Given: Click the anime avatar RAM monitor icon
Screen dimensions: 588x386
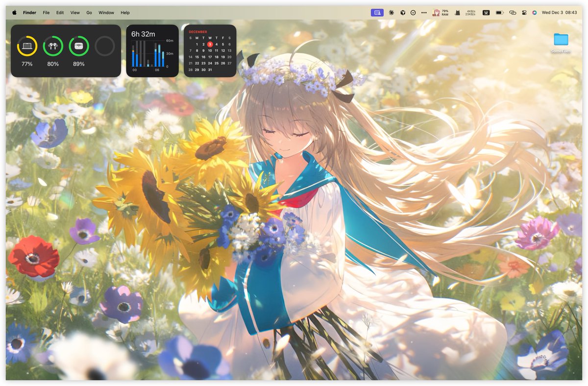Looking at the screenshot, I should coord(436,13).
